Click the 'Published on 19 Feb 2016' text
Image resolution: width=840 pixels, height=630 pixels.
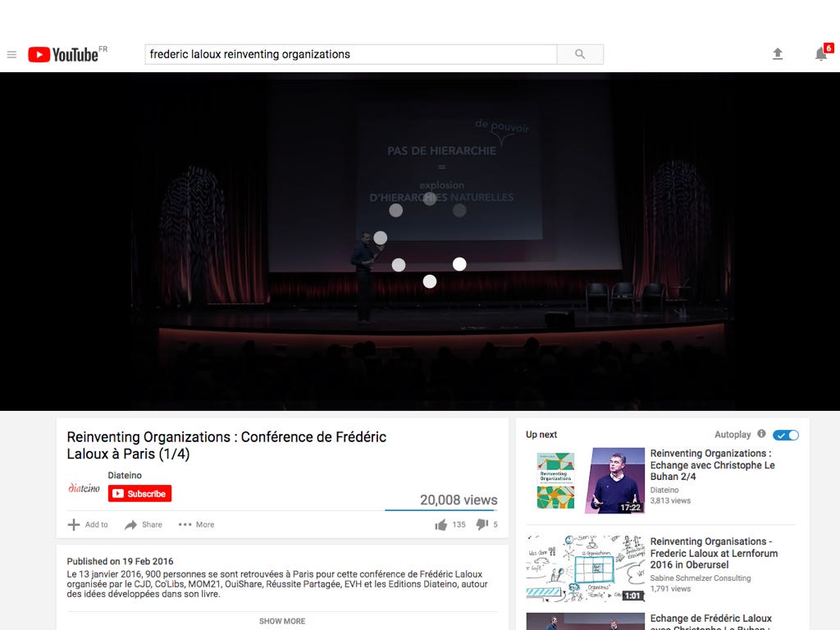point(120,561)
